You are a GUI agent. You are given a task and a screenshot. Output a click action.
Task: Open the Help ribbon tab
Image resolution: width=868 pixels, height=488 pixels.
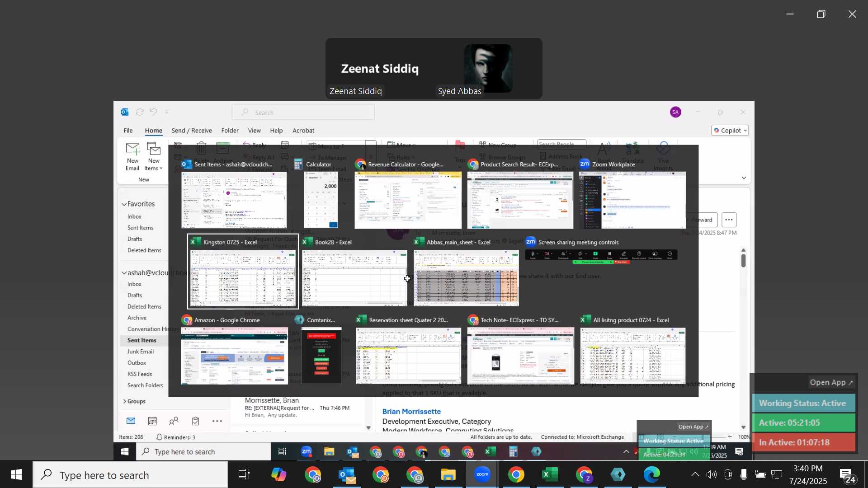[x=276, y=131]
